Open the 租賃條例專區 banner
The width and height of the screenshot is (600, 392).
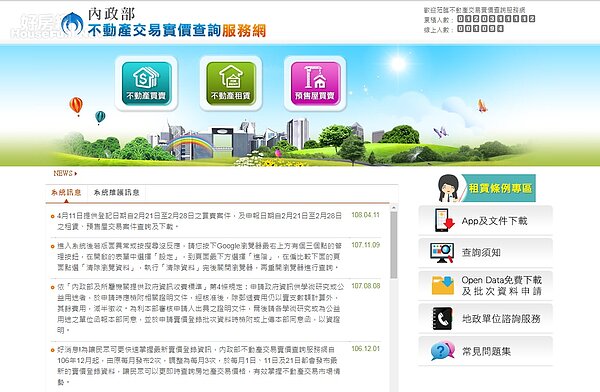[487, 188]
